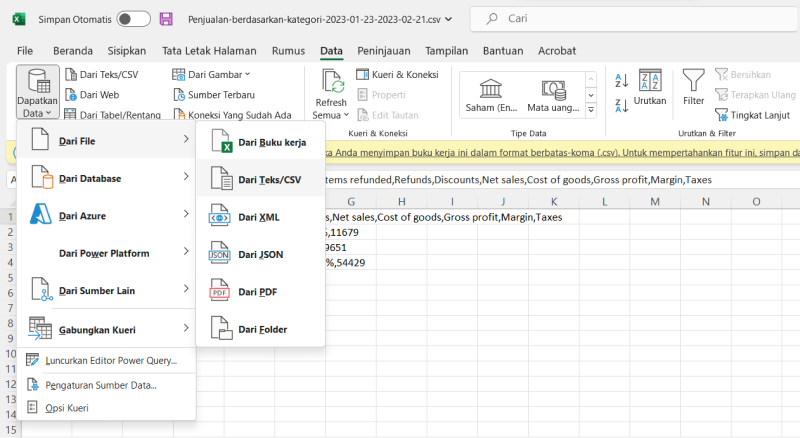Toggle the Simpan Otomatis switch
Viewport: 800px width, 438px height.
pyautogui.click(x=133, y=19)
